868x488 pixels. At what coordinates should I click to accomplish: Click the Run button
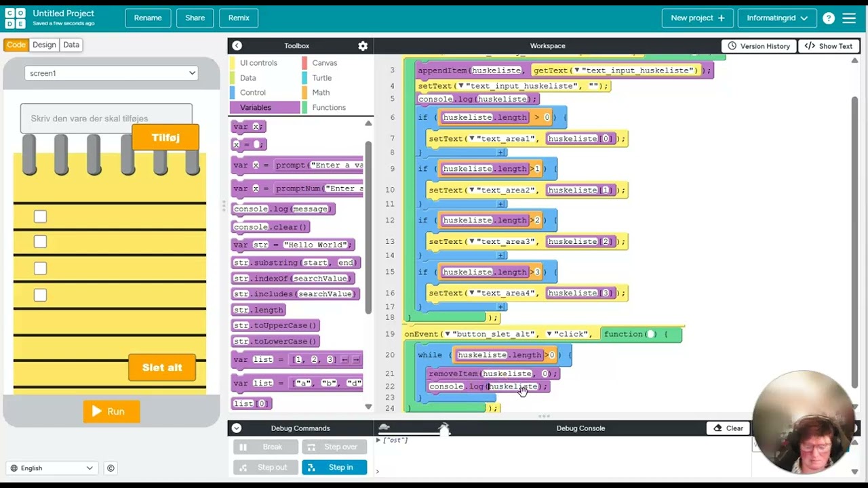(111, 411)
